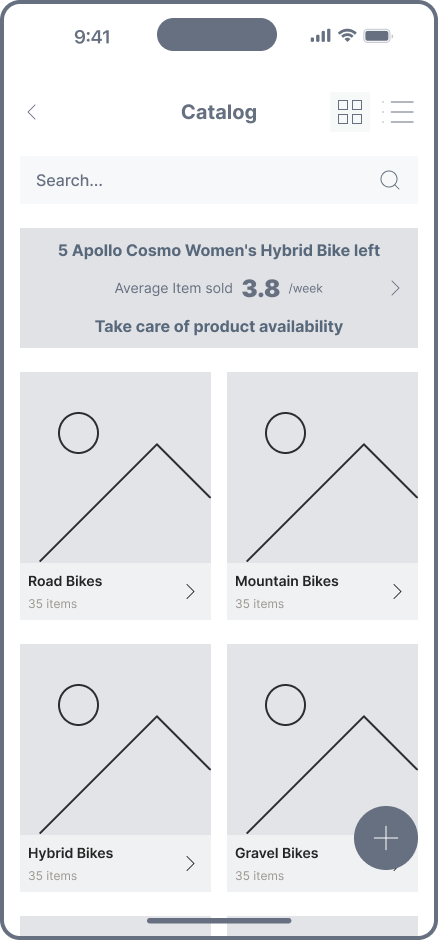438x940 pixels.
Task: Focus the Search... input field
Action: coord(219,180)
